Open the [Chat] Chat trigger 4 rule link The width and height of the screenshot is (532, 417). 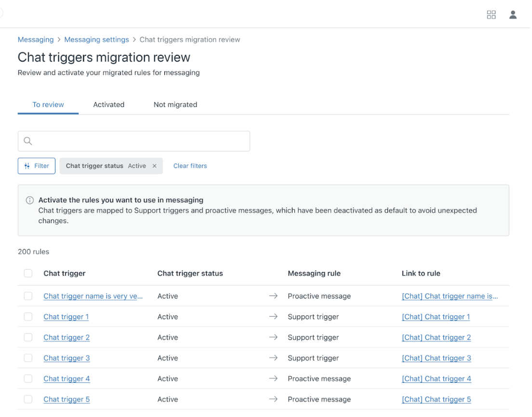click(x=436, y=379)
